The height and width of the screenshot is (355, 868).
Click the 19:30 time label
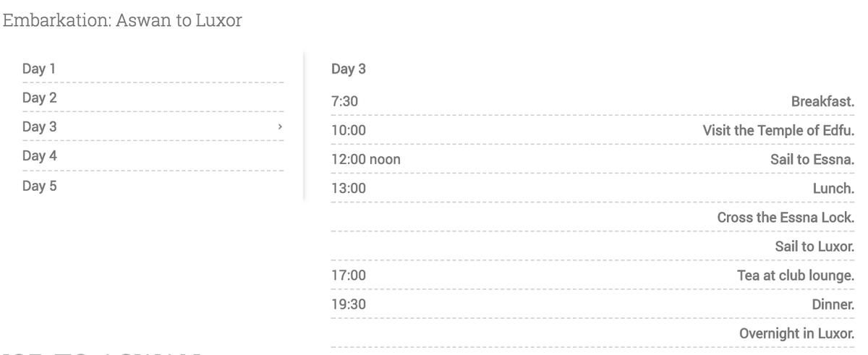point(349,304)
